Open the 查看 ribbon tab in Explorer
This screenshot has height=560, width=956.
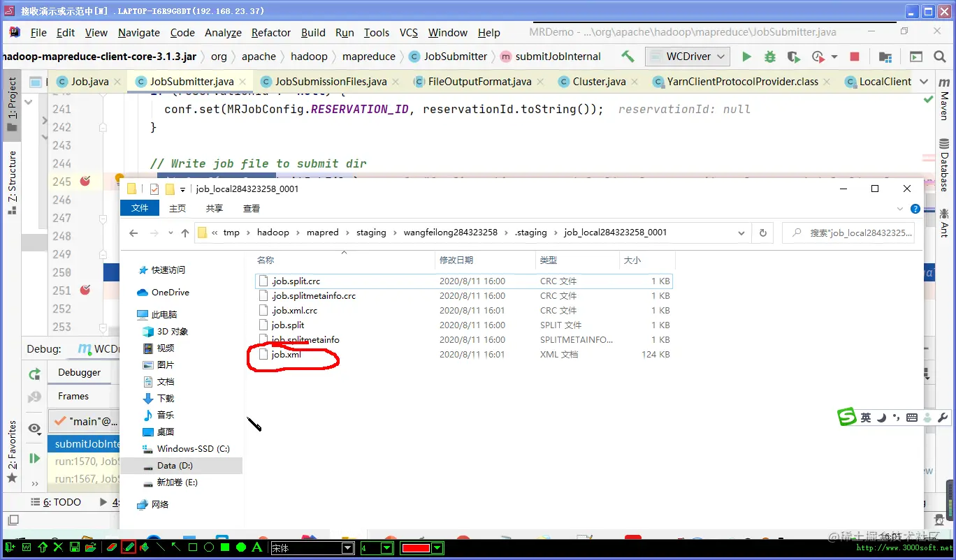[x=252, y=208]
